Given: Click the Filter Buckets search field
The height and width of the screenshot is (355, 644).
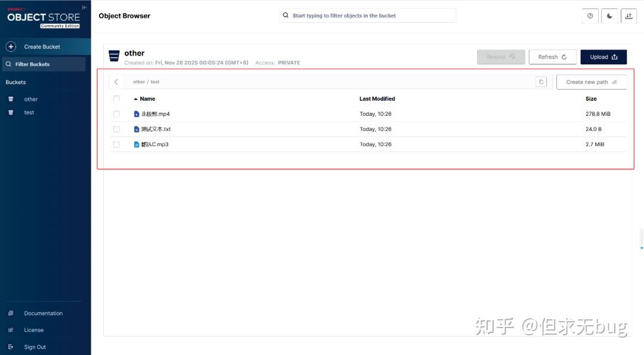Looking at the screenshot, I should (x=44, y=64).
